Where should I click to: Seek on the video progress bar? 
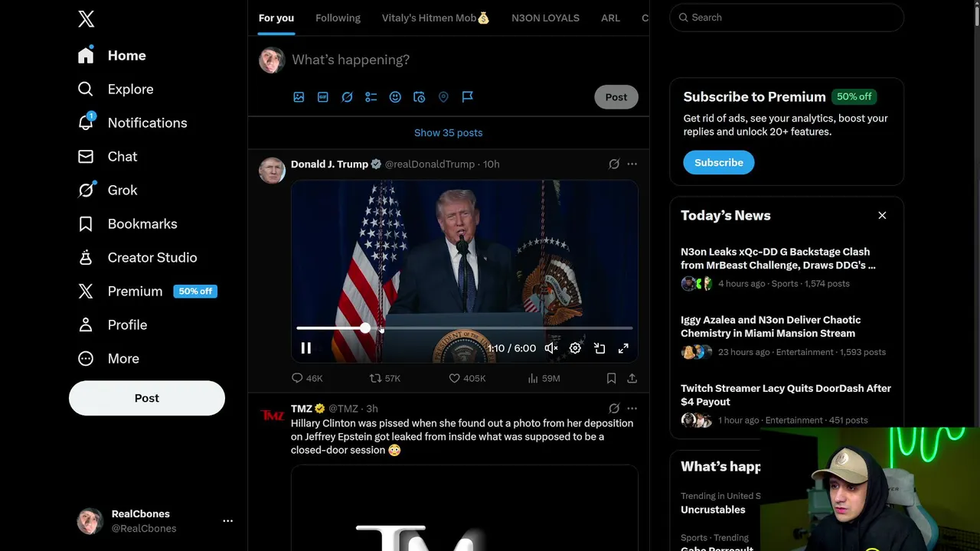[x=465, y=328]
